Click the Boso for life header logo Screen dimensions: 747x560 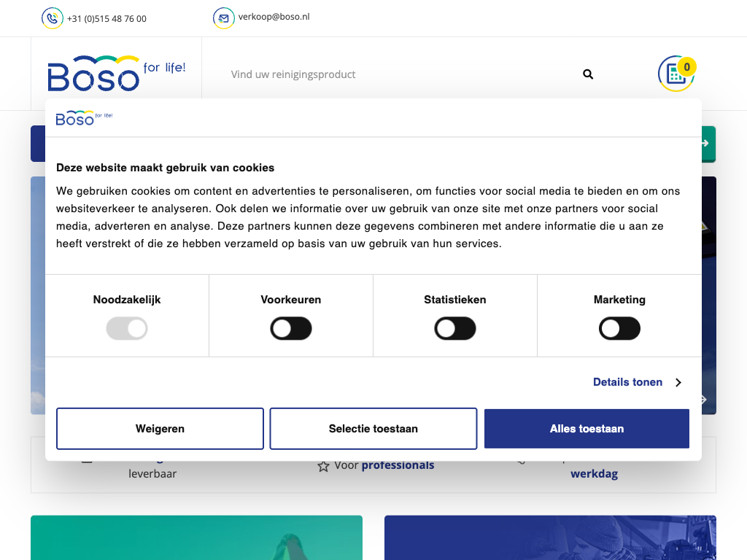point(117,74)
